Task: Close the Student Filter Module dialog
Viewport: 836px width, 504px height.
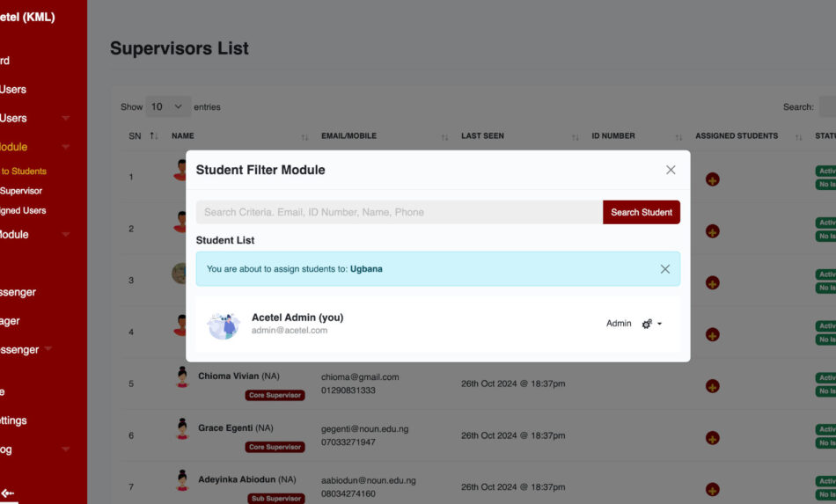Action: tap(671, 170)
